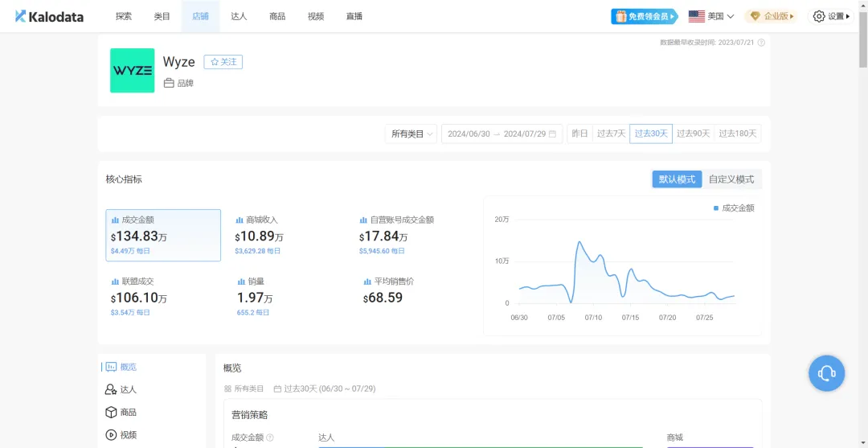
Task: Toggle the 成交金额 chart legend
Action: tap(734, 208)
